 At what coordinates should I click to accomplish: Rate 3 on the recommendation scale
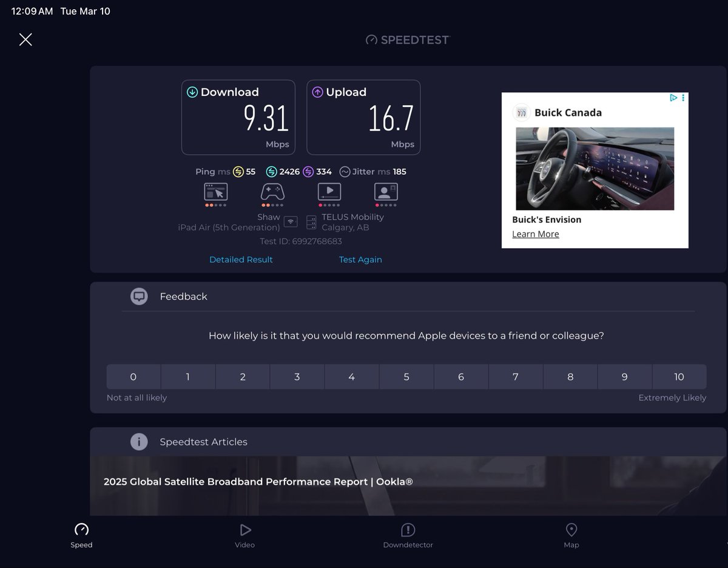pos(297,377)
